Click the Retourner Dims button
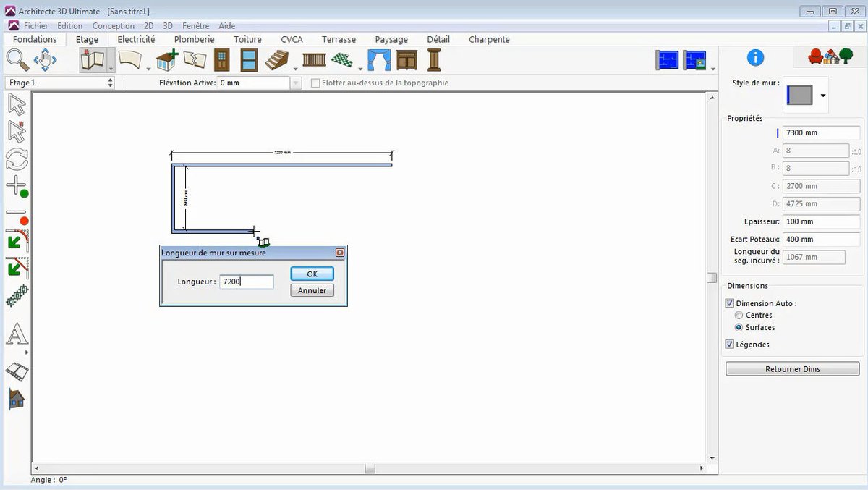The width and height of the screenshot is (868, 490). click(793, 369)
